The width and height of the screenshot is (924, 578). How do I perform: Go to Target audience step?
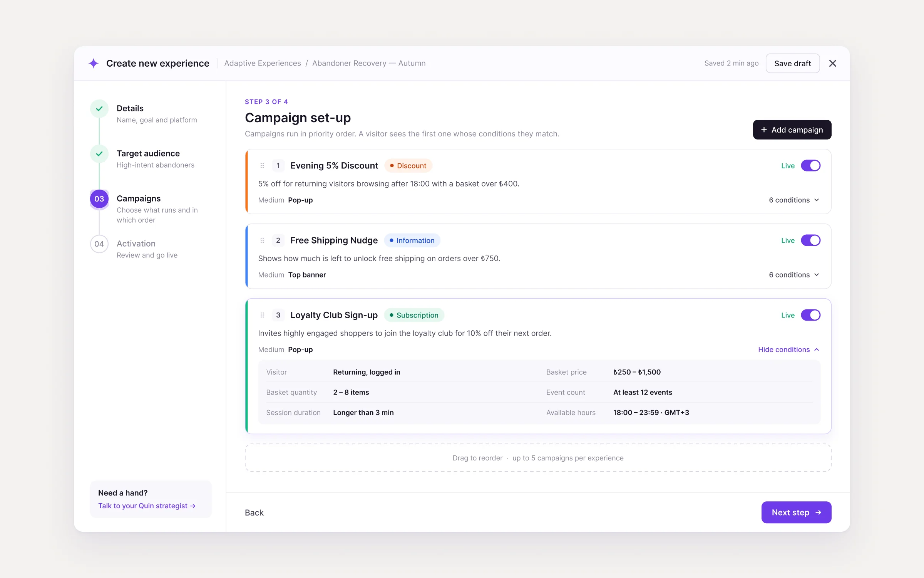pos(148,153)
